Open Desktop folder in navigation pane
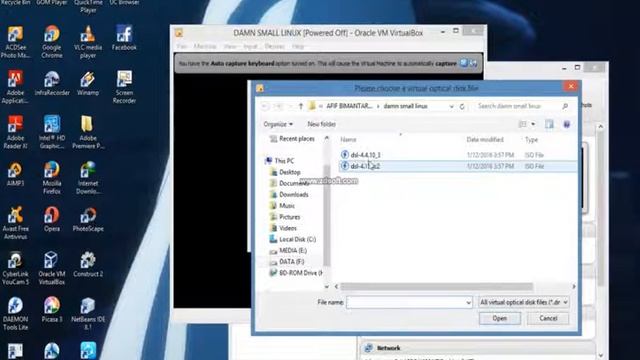Viewport: 640px width, 360px height. point(285,172)
